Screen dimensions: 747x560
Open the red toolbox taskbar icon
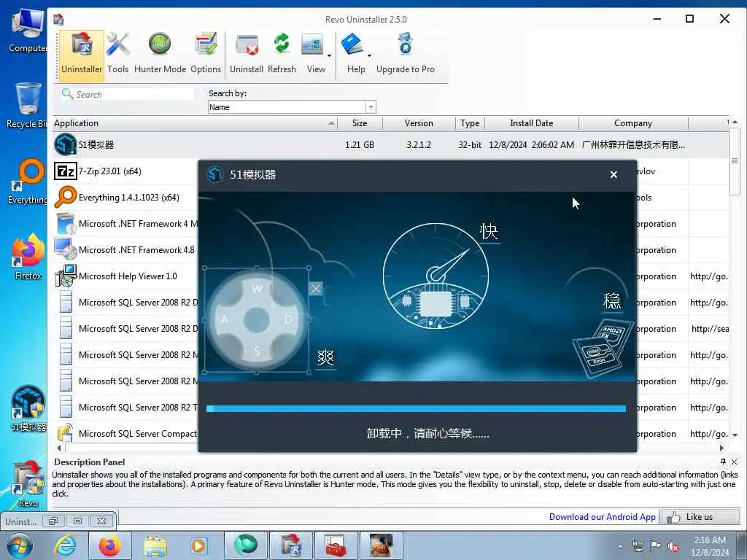tap(336, 545)
